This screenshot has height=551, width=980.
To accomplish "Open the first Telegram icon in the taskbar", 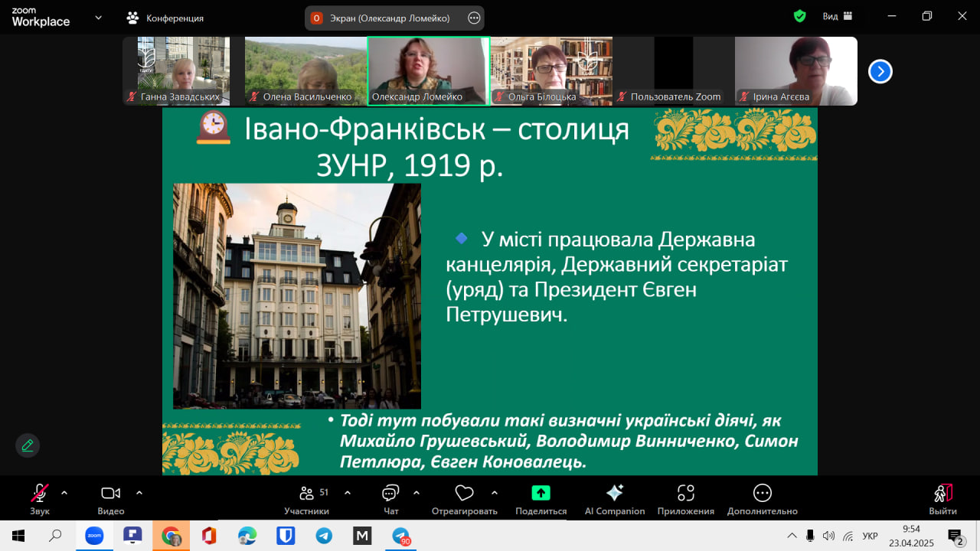I will (324, 536).
